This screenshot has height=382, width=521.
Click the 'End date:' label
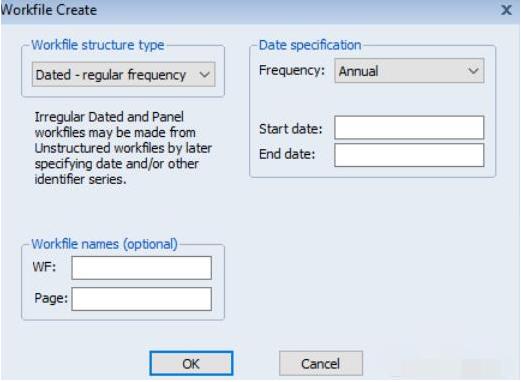point(287,154)
